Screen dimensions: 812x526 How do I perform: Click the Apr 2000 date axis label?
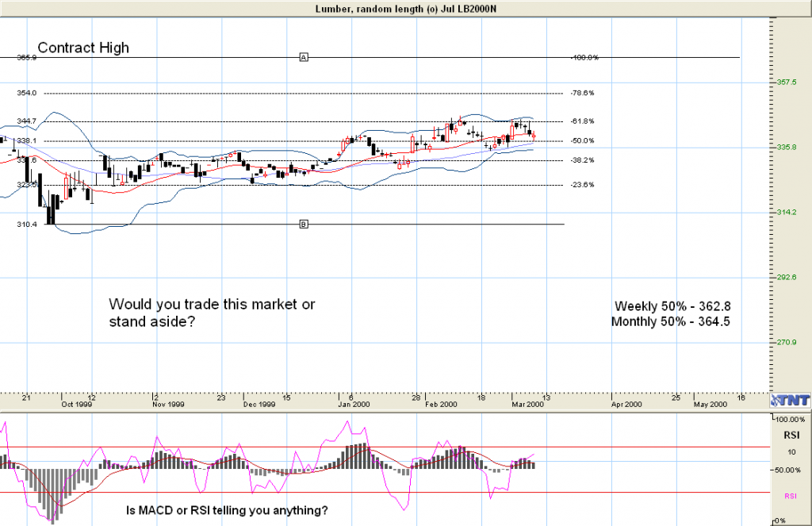[x=626, y=405]
